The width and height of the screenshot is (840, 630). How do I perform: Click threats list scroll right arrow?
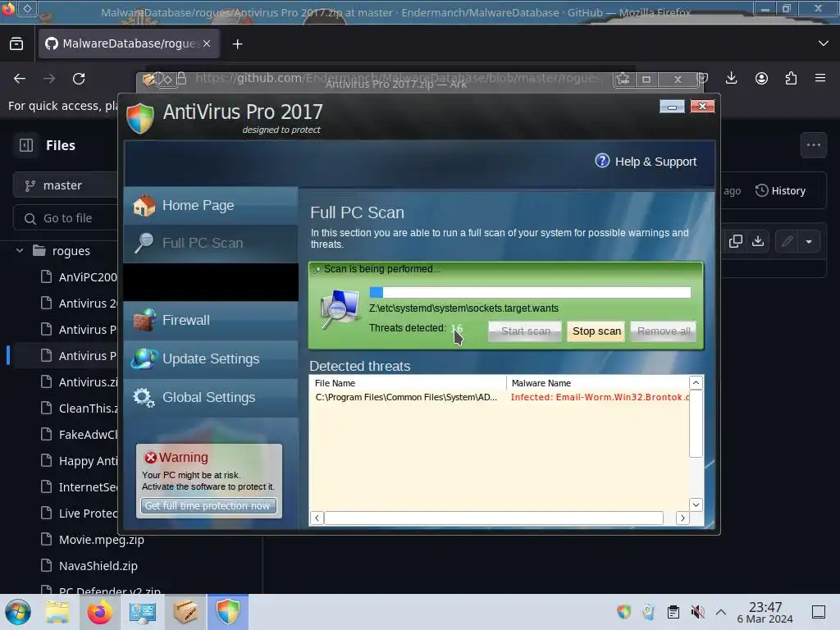[682, 518]
